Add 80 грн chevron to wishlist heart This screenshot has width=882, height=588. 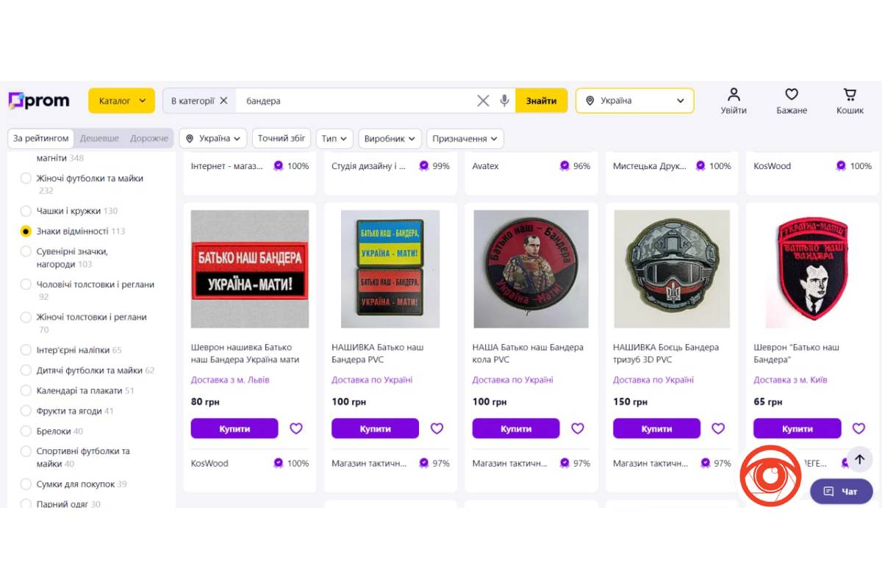296,429
